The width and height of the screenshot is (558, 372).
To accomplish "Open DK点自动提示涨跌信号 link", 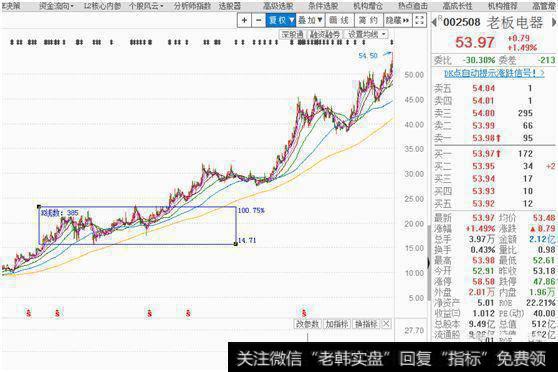I will point(494,73).
